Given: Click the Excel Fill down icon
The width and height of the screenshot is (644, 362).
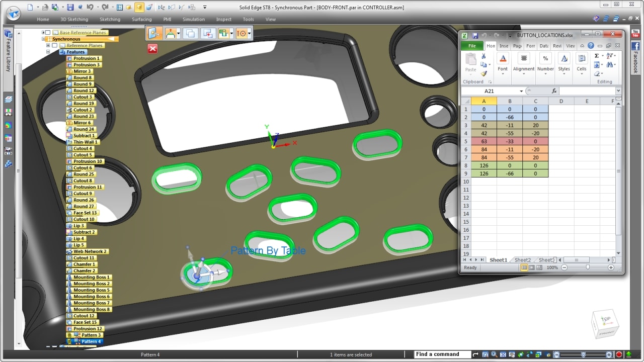Looking at the screenshot, I should 597,65.
